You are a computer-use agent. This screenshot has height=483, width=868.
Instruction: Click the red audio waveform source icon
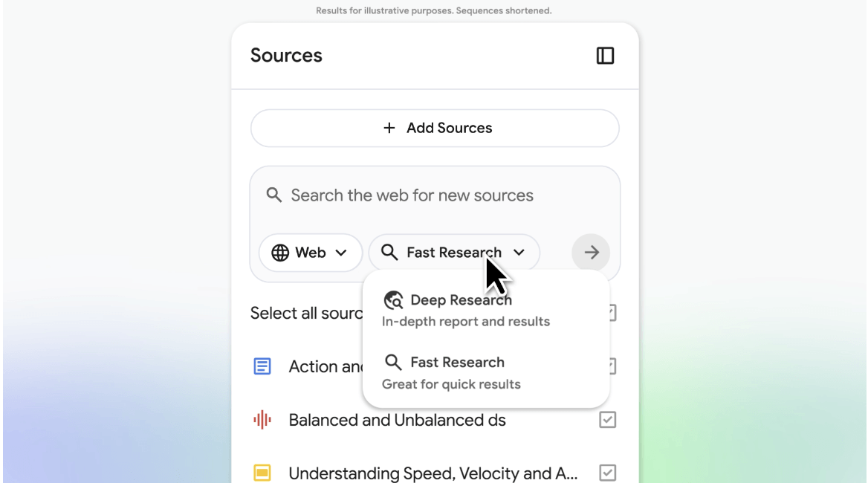[x=262, y=420]
